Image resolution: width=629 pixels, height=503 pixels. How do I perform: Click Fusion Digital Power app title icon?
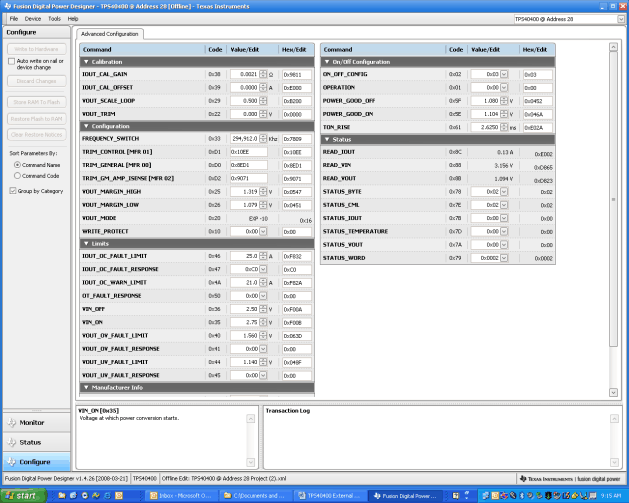[7, 6]
